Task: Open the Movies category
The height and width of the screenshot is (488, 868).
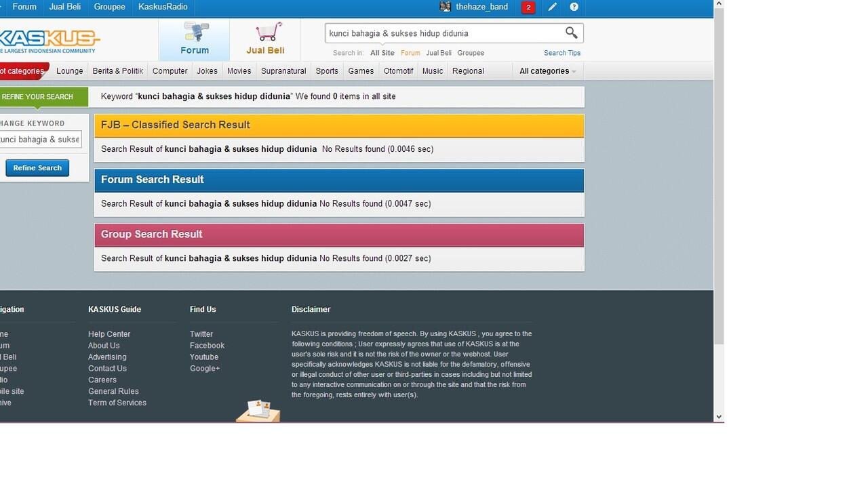Action: (239, 71)
